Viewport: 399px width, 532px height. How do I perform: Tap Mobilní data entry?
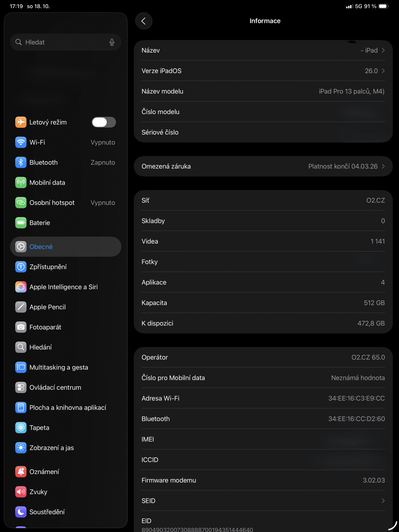(47, 182)
